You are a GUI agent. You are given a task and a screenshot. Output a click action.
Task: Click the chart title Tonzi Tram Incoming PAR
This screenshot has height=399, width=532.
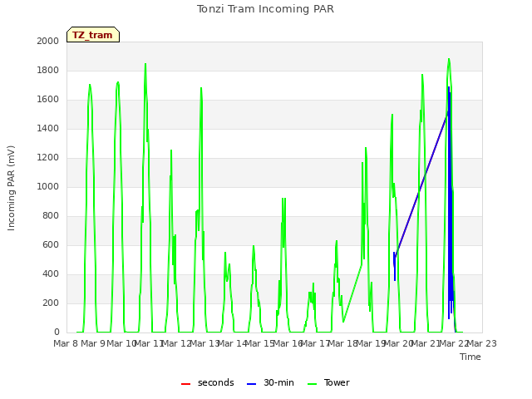265,9
